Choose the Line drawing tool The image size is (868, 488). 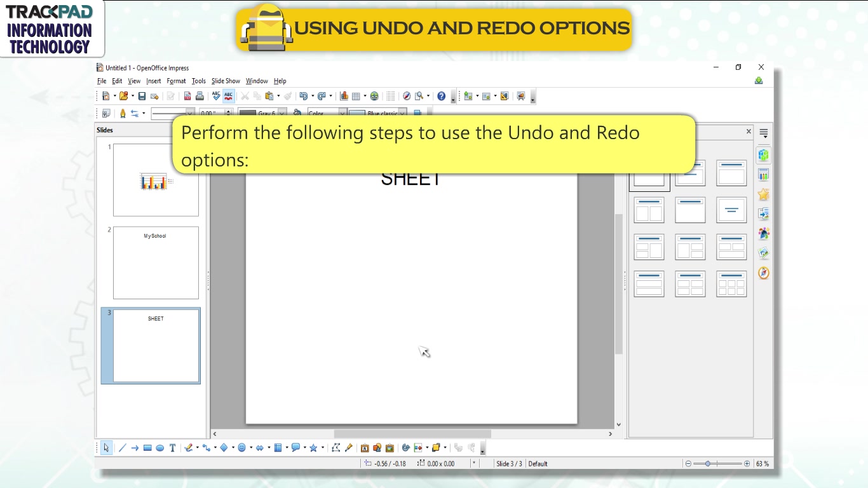[122, 448]
